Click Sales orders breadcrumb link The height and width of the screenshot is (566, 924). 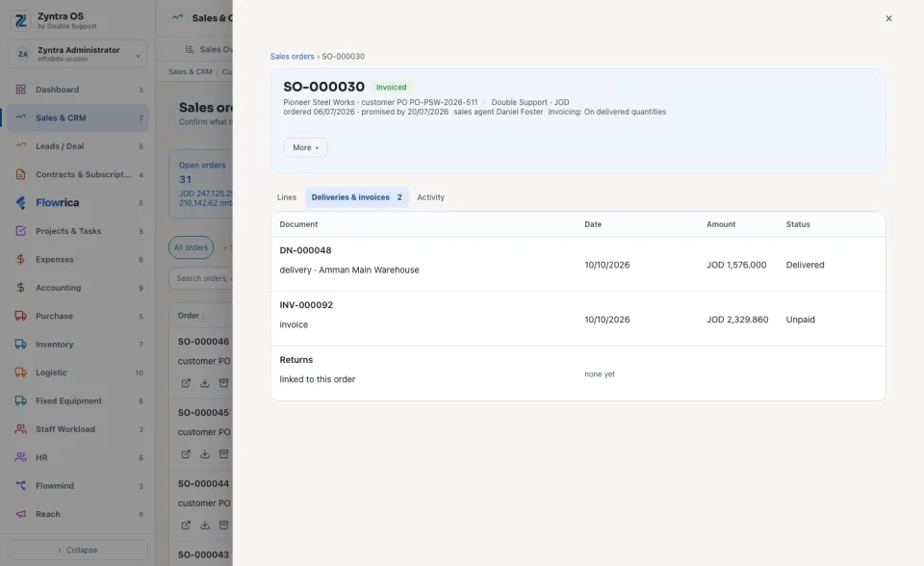click(292, 57)
